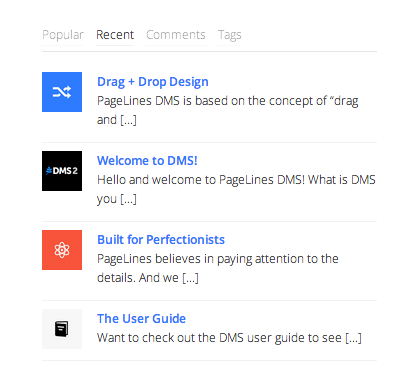Select the Recent tab
Image resolution: width=400 pixels, height=380 pixels.
pyautogui.click(x=115, y=35)
